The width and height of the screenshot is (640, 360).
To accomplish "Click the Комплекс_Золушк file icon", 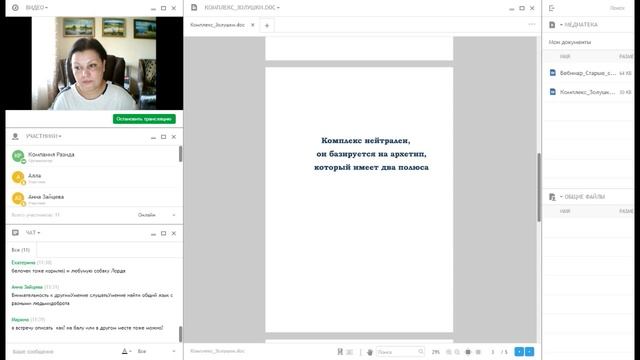I will point(553,91).
